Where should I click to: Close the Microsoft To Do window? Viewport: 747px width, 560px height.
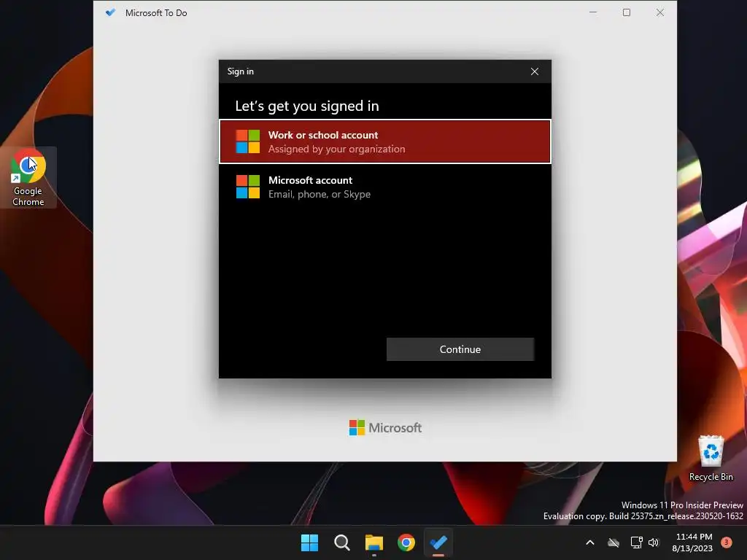coord(659,12)
